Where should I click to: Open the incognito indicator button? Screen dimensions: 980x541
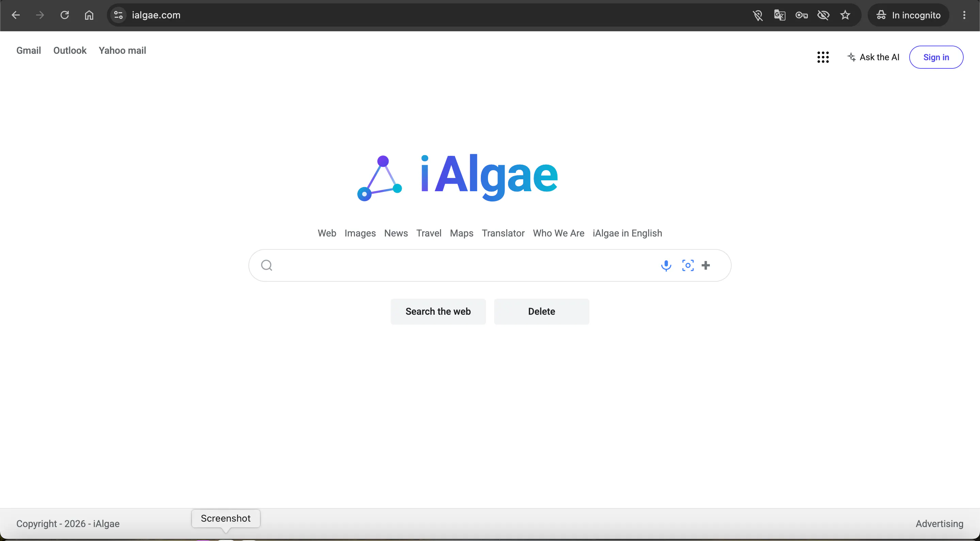click(x=908, y=15)
